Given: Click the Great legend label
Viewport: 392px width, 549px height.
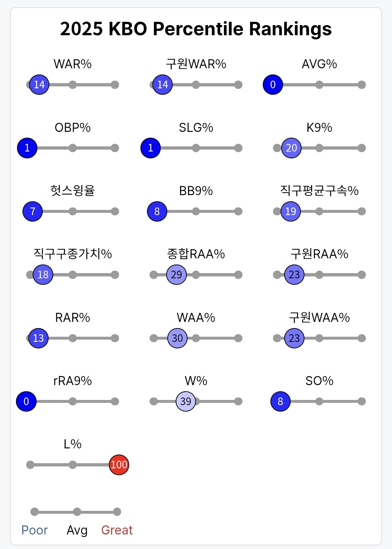Looking at the screenshot, I should click(x=117, y=530).
